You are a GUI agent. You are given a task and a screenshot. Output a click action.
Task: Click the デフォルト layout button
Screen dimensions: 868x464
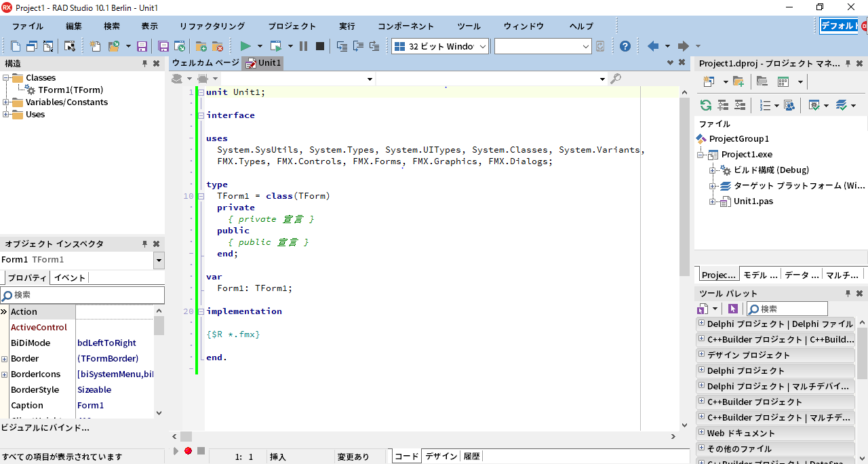pos(839,25)
